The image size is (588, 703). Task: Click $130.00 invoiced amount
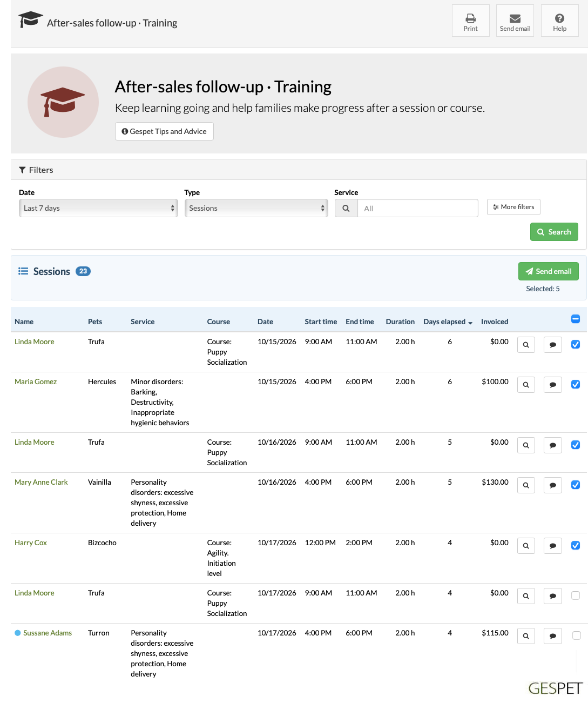click(495, 482)
